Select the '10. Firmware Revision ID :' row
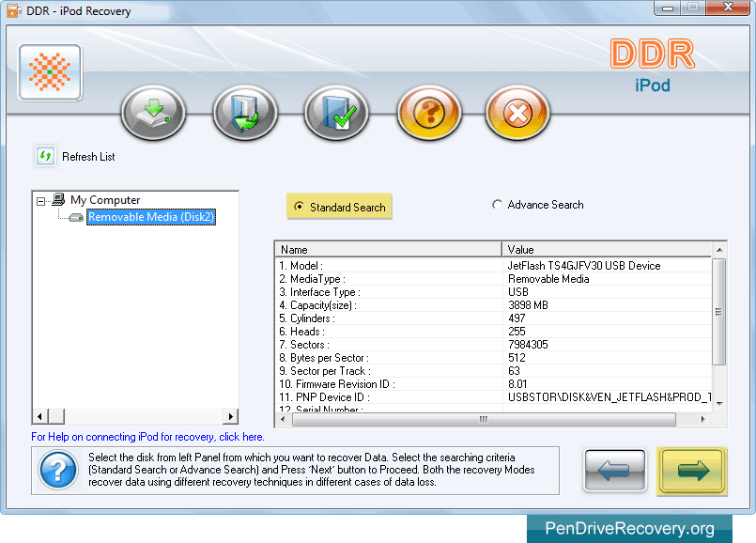Screen dimensions: 756x543 click(493, 384)
